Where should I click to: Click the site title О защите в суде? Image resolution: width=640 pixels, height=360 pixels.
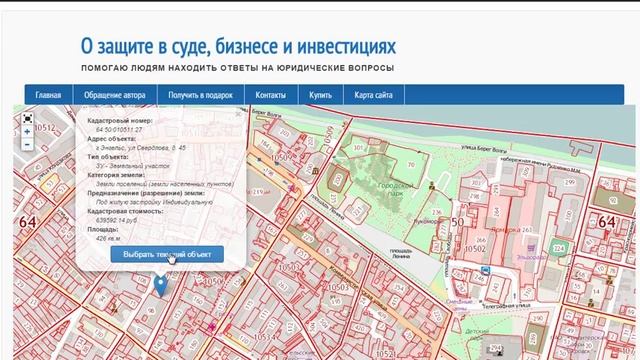[238, 46]
